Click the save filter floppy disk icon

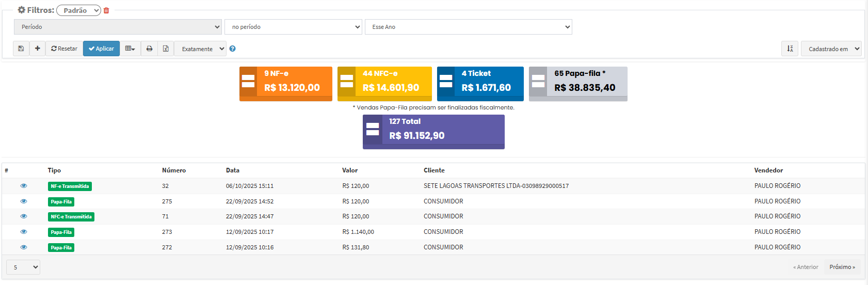pos(21,49)
